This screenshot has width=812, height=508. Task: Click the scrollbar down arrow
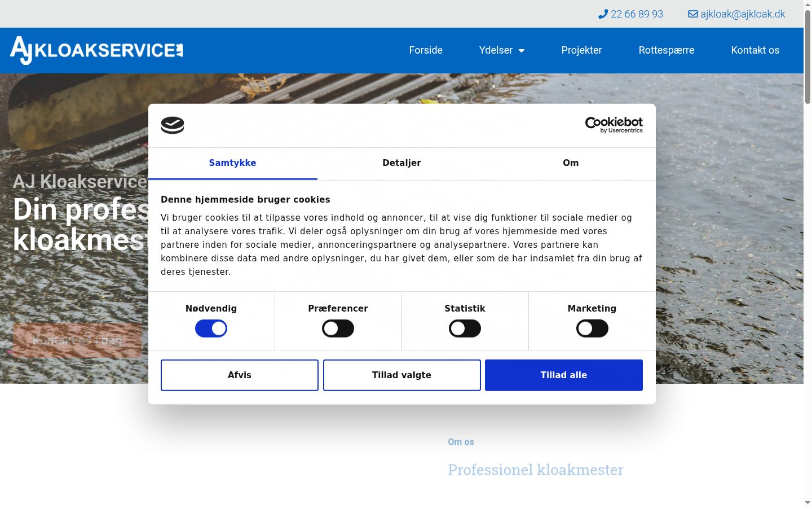(807, 502)
